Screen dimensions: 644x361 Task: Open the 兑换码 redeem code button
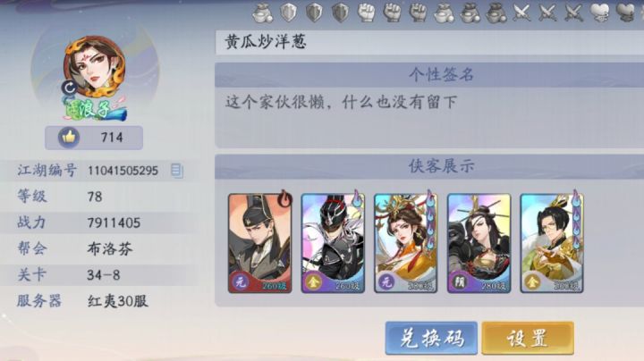431,339
